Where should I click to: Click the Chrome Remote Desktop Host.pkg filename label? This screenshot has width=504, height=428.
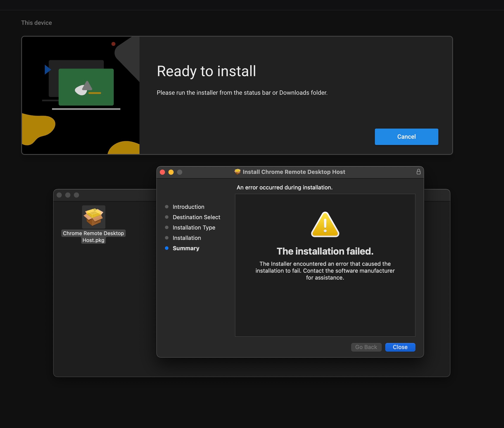tap(93, 237)
